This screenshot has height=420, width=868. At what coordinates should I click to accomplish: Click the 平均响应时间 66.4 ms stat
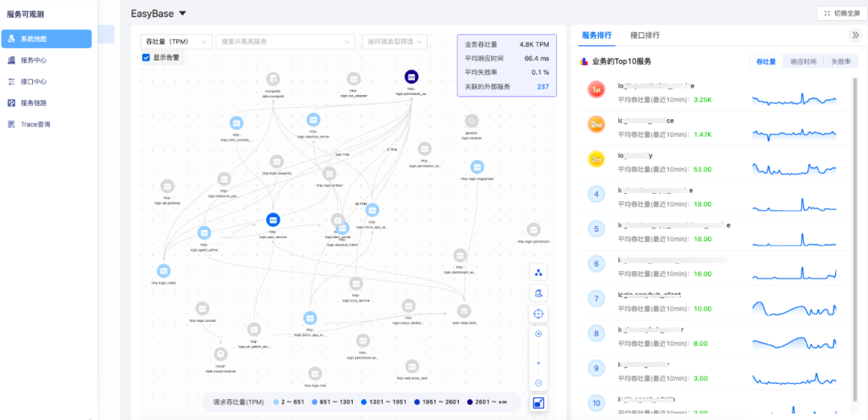pyautogui.click(x=506, y=58)
